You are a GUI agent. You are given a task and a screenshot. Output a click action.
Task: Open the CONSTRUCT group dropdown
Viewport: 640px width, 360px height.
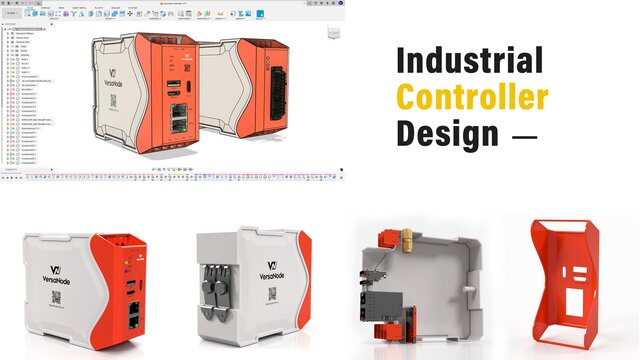pos(203,18)
